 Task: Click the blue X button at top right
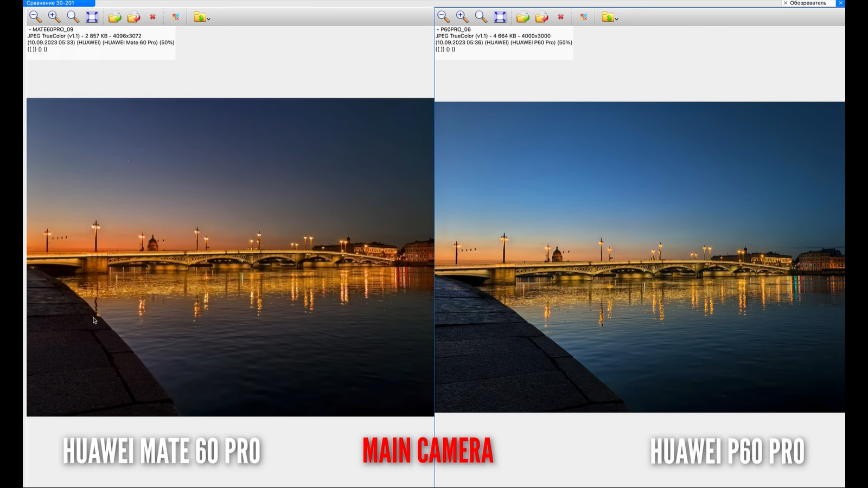[841, 3]
